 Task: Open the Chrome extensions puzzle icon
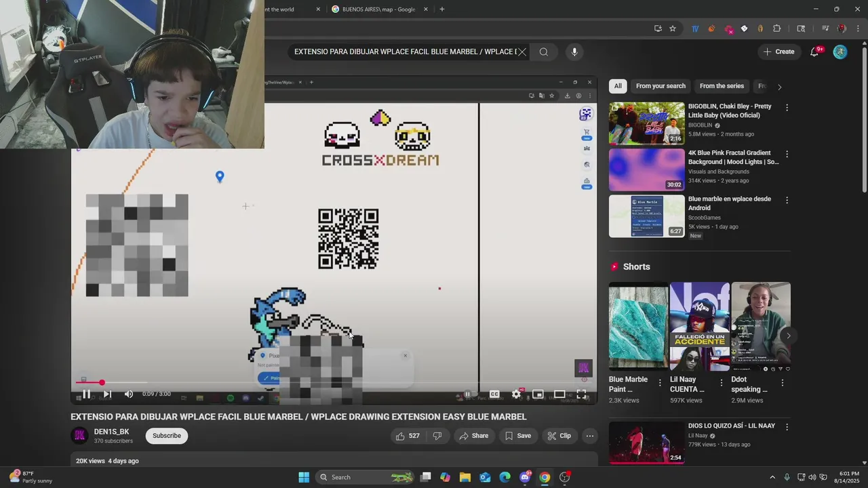pos(777,28)
